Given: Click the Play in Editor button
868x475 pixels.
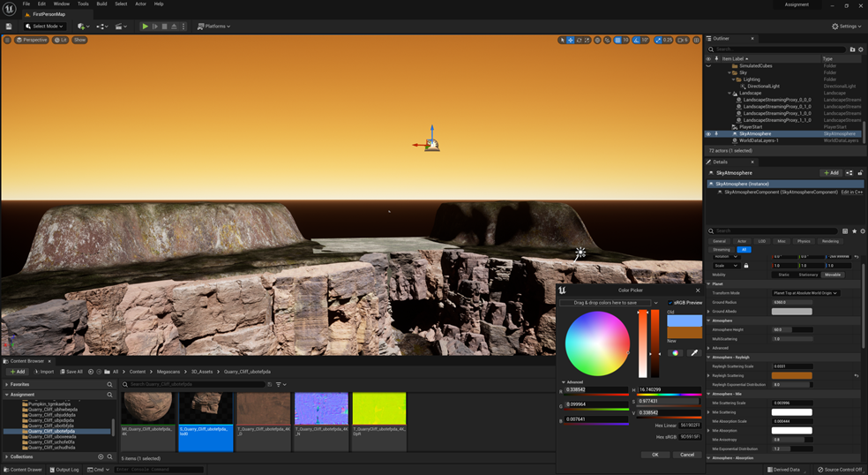Looking at the screenshot, I should tap(146, 26).
